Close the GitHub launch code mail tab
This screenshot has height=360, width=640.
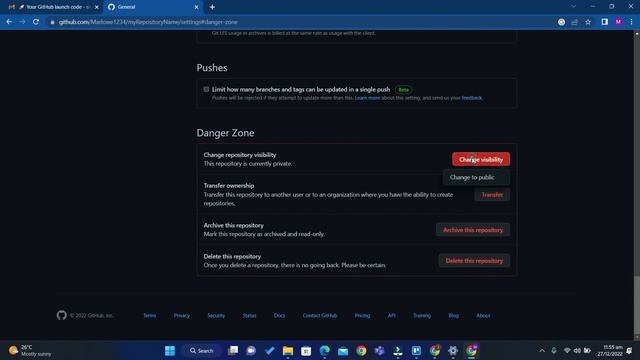click(x=97, y=7)
